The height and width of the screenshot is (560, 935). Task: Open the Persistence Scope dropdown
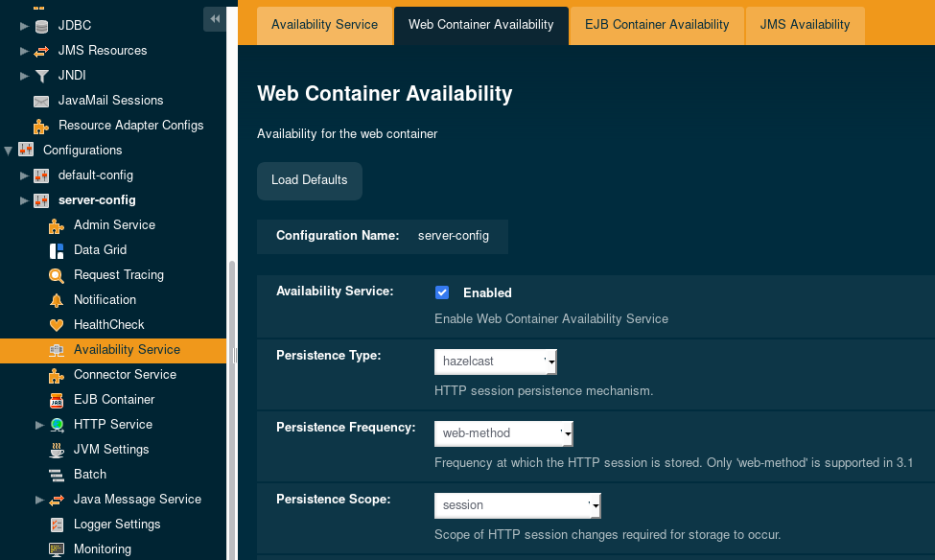click(518, 505)
